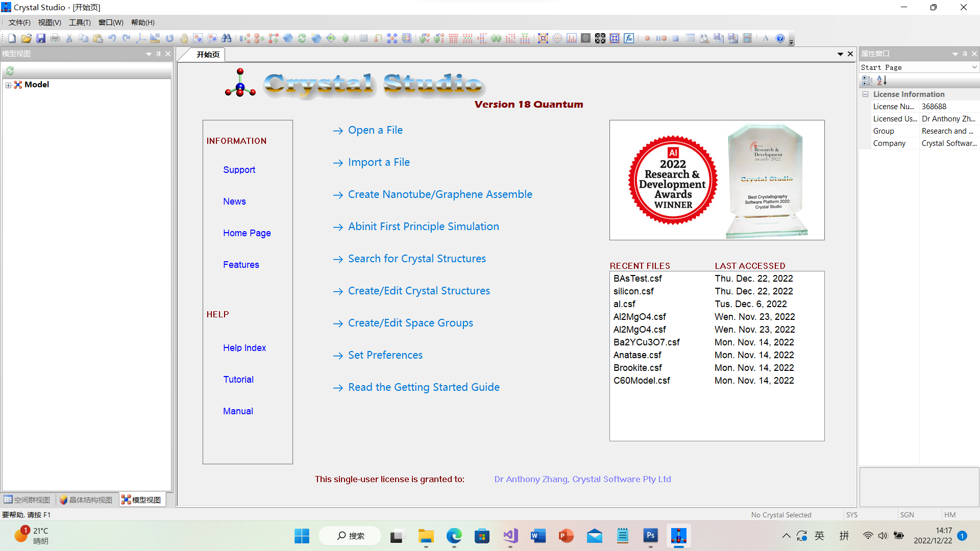Switch to the 晶体结构视图 tab
The height and width of the screenshot is (551, 980).
tap(86, 500)
